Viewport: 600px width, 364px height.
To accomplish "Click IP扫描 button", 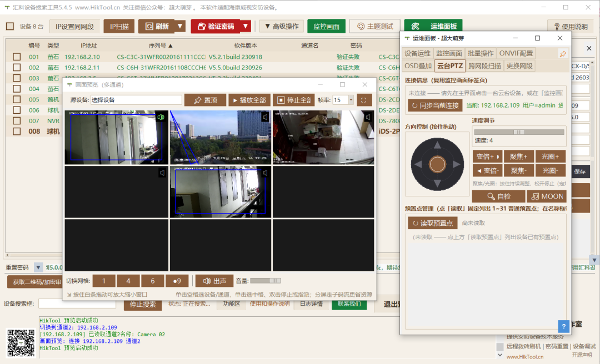I will coord(119,27).
